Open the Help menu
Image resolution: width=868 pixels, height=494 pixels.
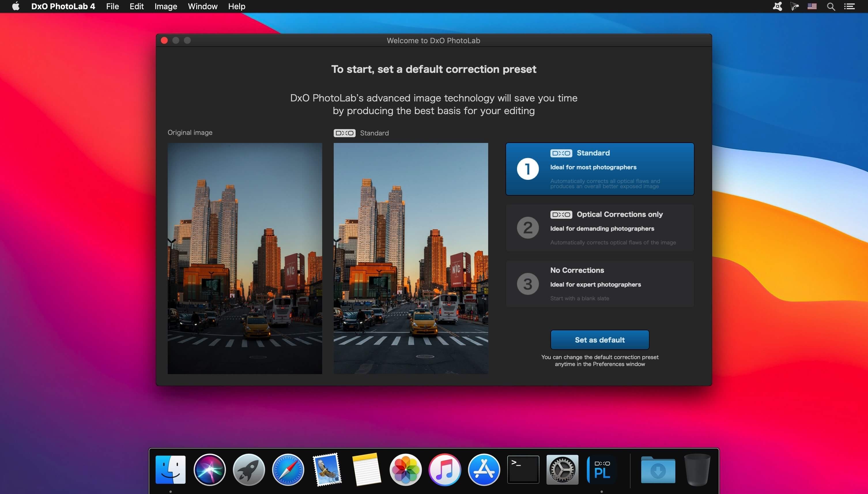point(236,6)
